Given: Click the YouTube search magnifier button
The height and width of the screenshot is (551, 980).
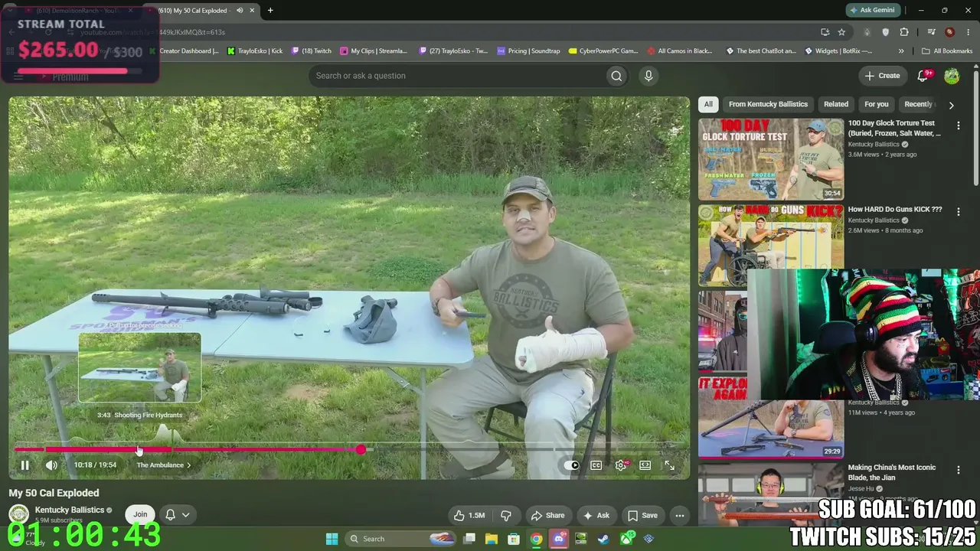Looking at the screenshot, I should [616, 76].
